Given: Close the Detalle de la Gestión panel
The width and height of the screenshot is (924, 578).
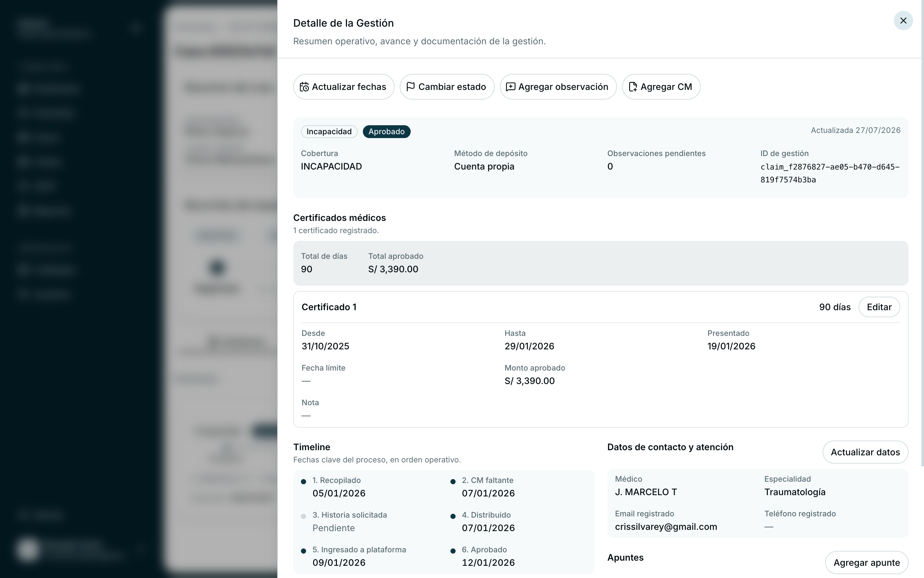Looking at the screenshot, I should tap(903, 21).
